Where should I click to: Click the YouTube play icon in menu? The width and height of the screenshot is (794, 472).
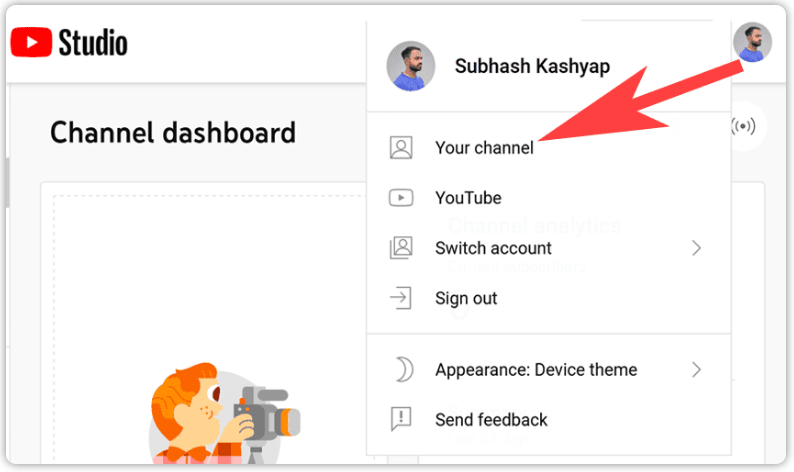point(401,198)
